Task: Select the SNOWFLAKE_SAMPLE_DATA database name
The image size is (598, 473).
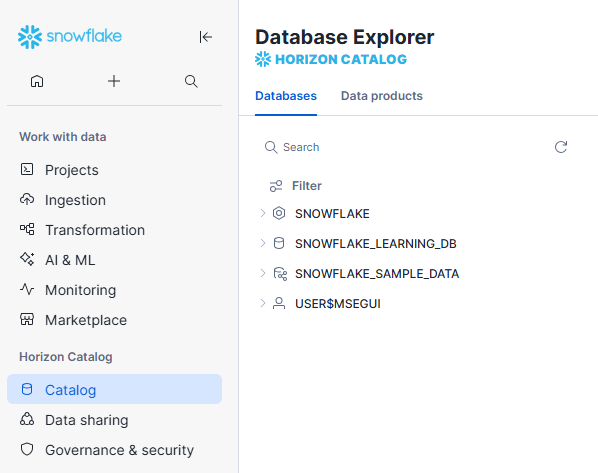Action: pos(377,274)
